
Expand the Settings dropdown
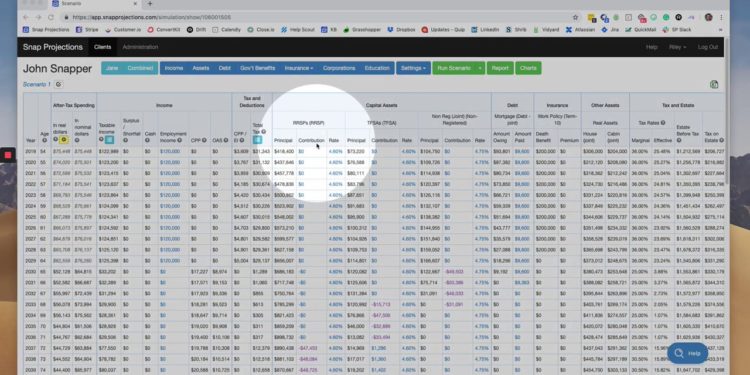413,68
